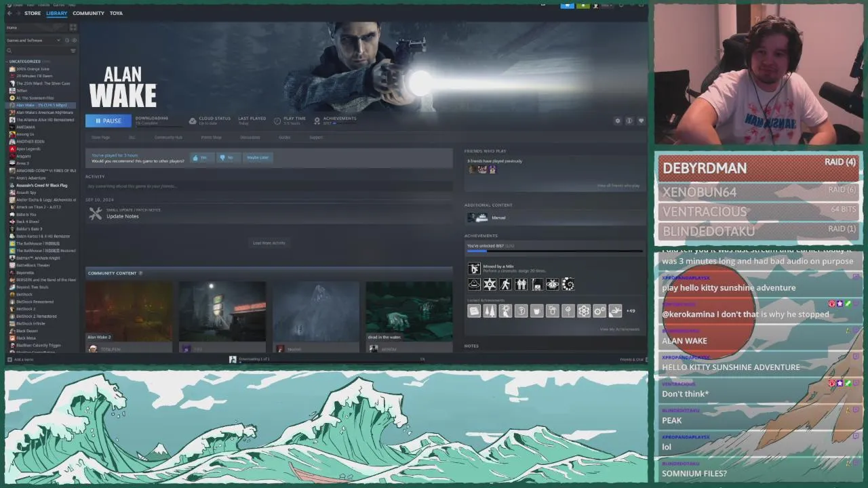Open the Community Hub link
Viewport: 868px width, 488px height.
tap(168, 138)
